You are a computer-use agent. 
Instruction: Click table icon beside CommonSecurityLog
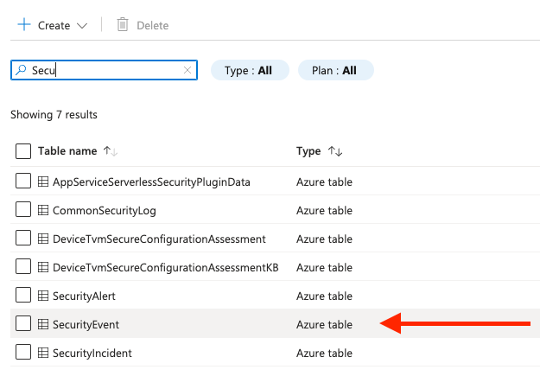click(43, 210)
